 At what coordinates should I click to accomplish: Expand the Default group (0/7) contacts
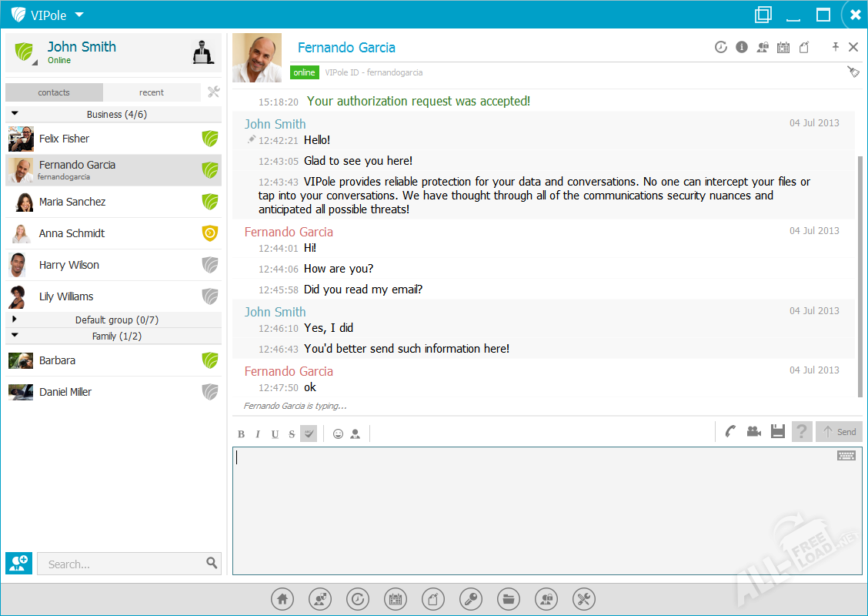coord(15,320)
